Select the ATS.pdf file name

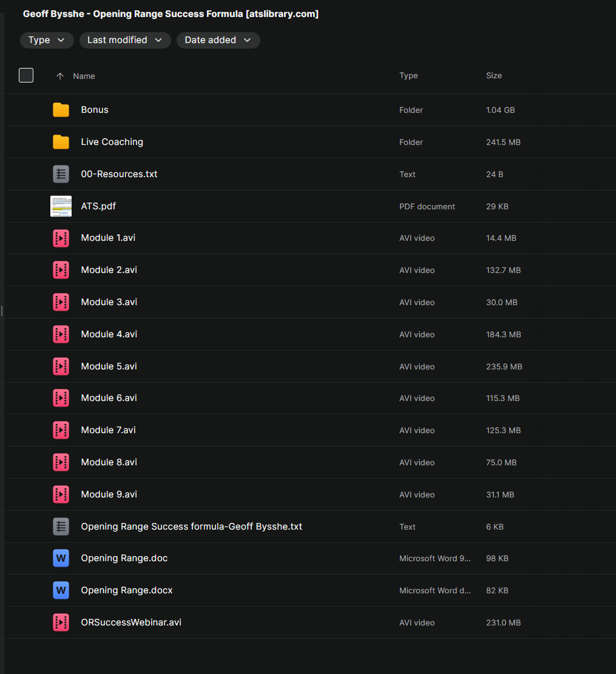(x=98, y=206)
